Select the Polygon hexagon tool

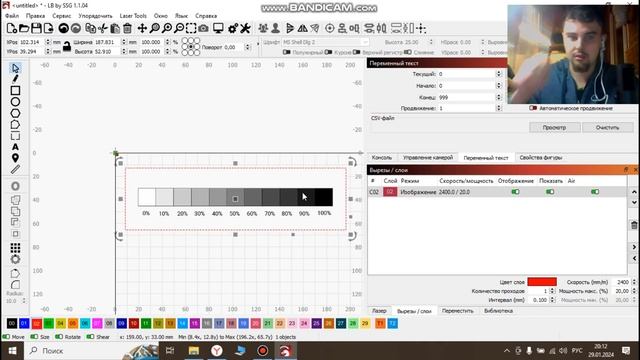click(x=16, y=113)
